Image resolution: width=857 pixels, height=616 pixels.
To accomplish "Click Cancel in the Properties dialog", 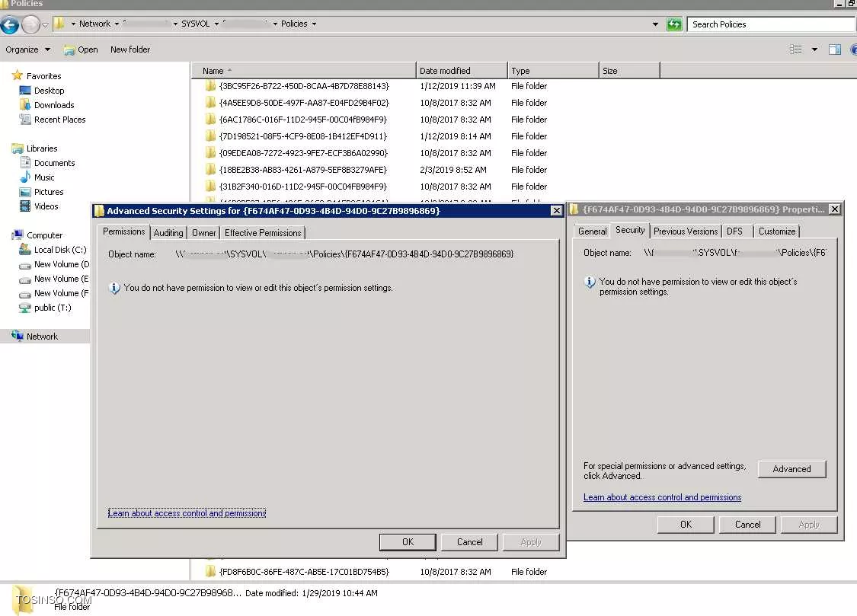I will click(x=748, y=525).
